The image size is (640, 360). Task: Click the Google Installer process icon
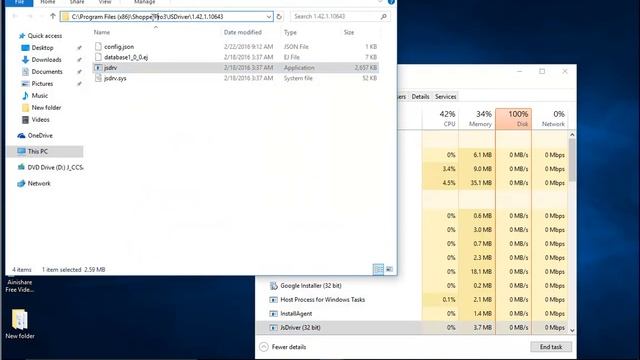point(273,286)
